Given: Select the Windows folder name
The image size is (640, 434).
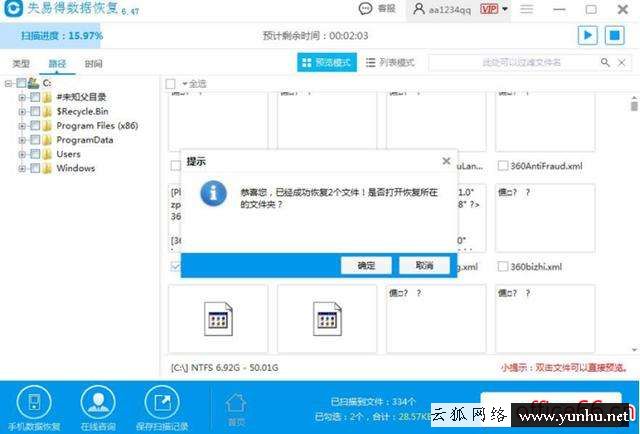Looking at the screenshot, I should tap(76, 168).
